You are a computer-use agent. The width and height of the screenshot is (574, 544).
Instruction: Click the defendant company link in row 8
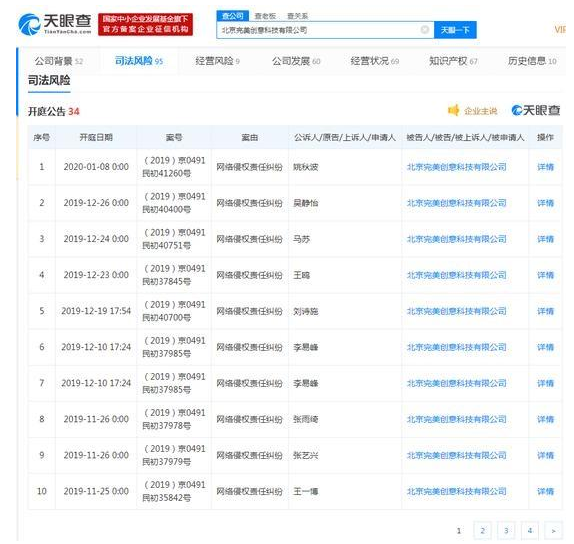(x=456, y=419)
